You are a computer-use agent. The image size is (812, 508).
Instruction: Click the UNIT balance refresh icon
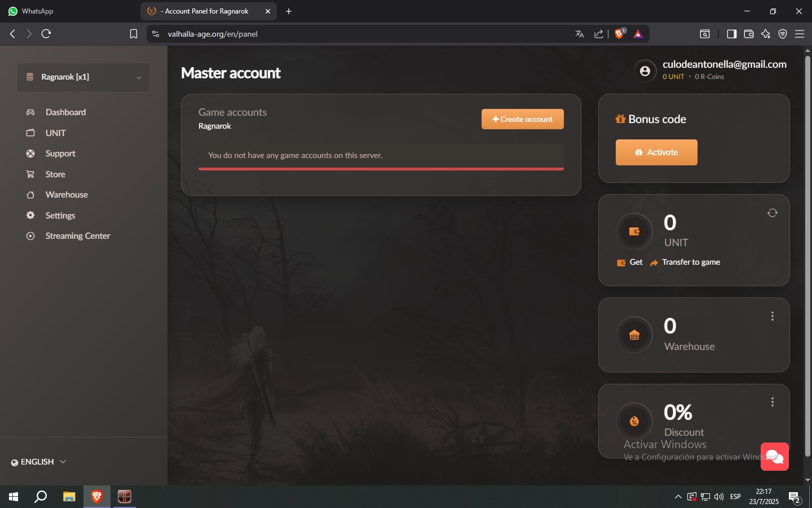(x=772, y=213)
